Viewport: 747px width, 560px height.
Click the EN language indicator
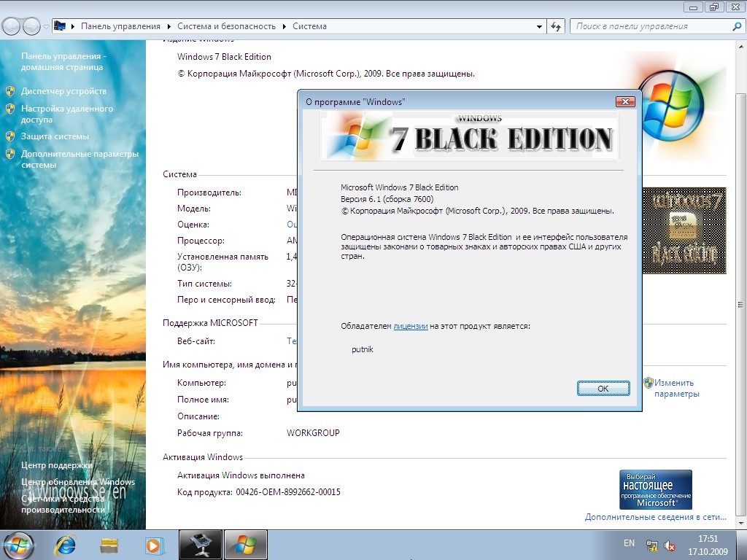tap(629, 542)
